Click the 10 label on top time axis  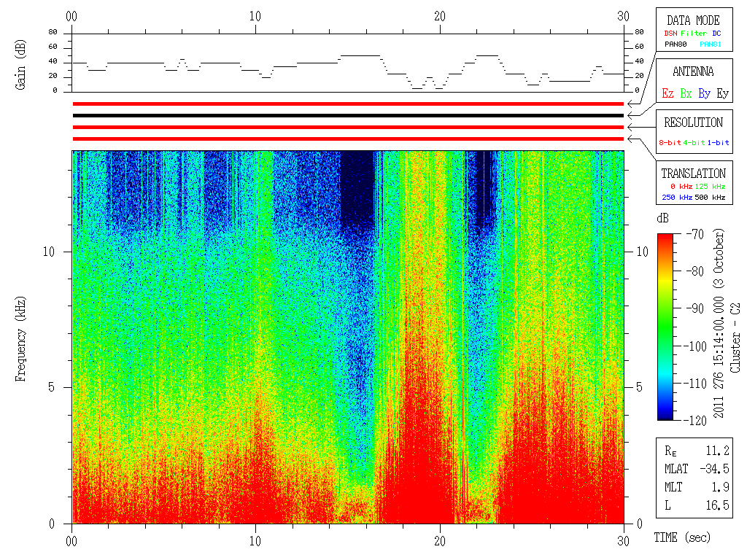click(255, 16)
